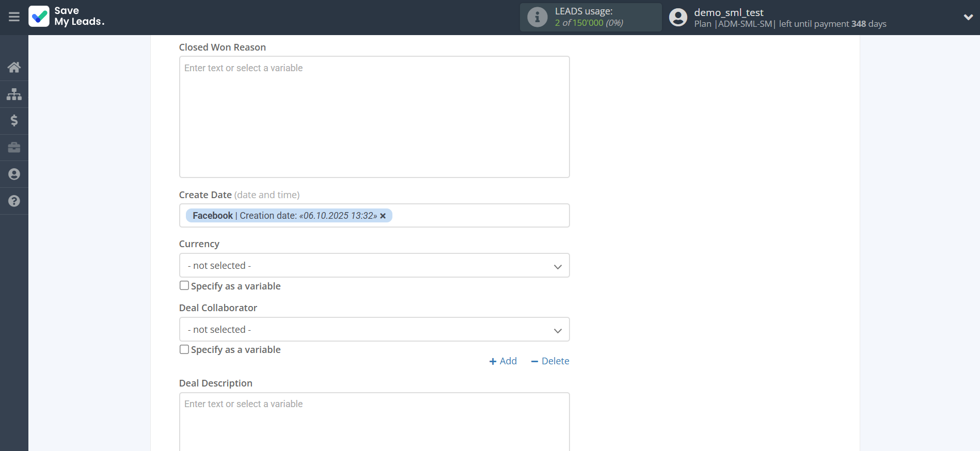Viewport: 980px width, 451px height.
Task: Expand the account menu chevron in the header
Action: (x=968, y=17)
